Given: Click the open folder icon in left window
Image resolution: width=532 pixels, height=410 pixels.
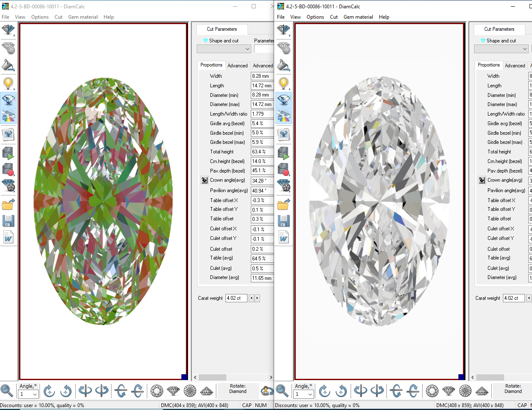Looking at the screenshot, I should click(8, 204).
